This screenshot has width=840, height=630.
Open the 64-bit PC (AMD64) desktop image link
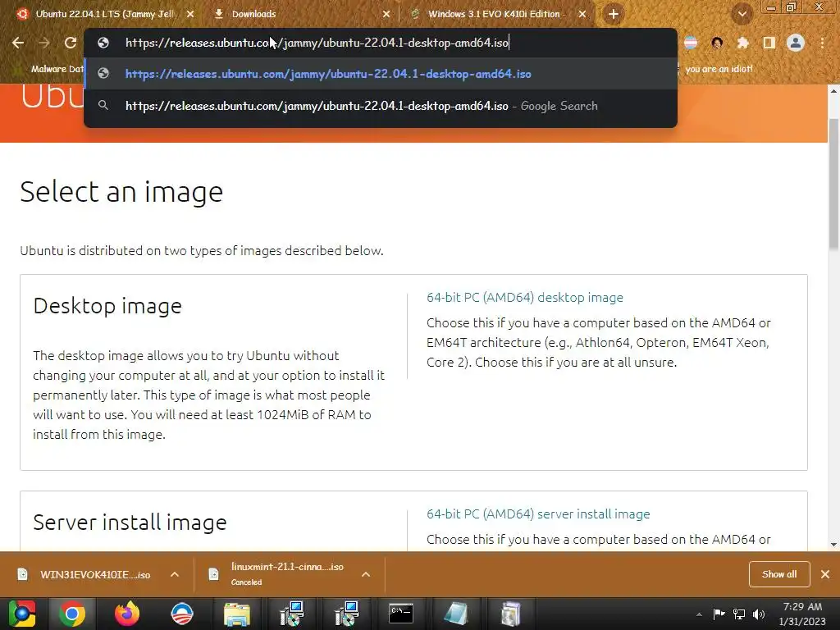[x=524, y=297]
